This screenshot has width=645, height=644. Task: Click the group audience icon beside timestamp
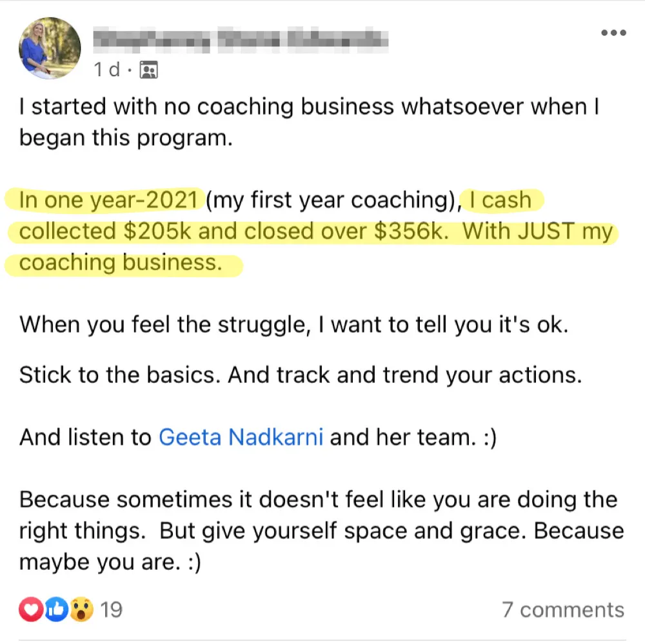(149, 70)
